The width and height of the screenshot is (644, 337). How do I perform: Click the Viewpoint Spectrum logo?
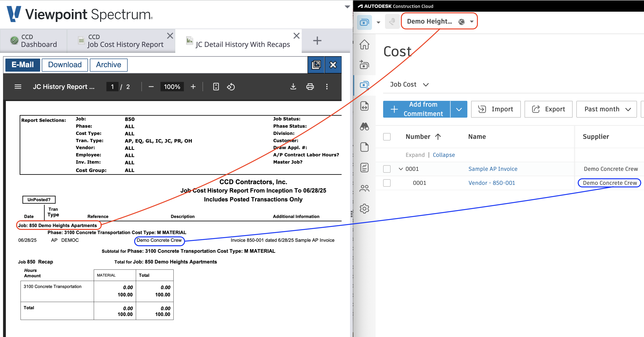tap(80, 14)
